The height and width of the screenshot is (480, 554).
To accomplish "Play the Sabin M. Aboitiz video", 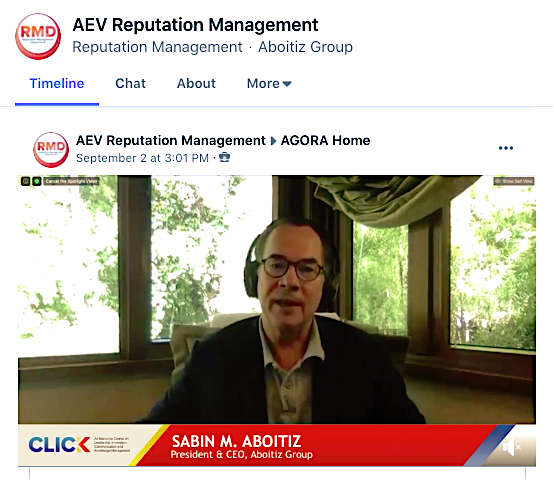I will coord(277,300).
